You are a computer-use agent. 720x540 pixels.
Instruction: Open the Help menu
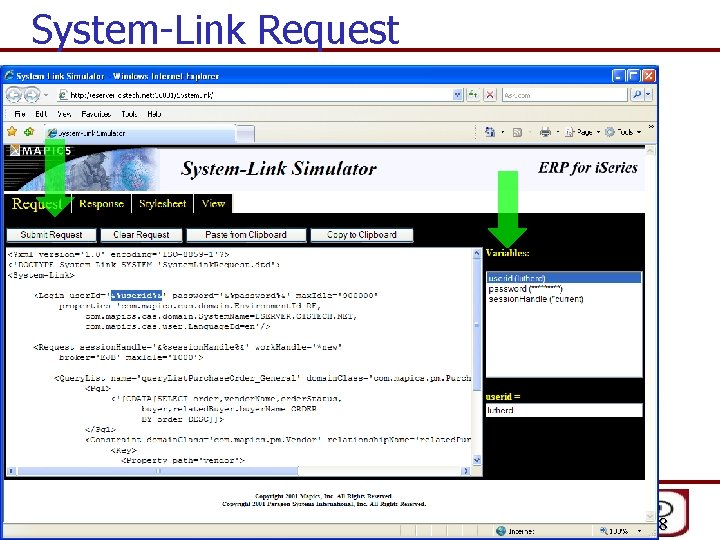154,114
